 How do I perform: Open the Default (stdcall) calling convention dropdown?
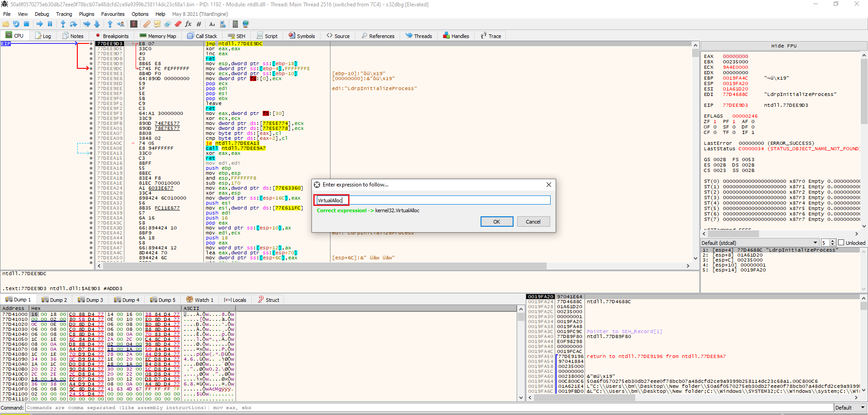(x=759, y=243)
